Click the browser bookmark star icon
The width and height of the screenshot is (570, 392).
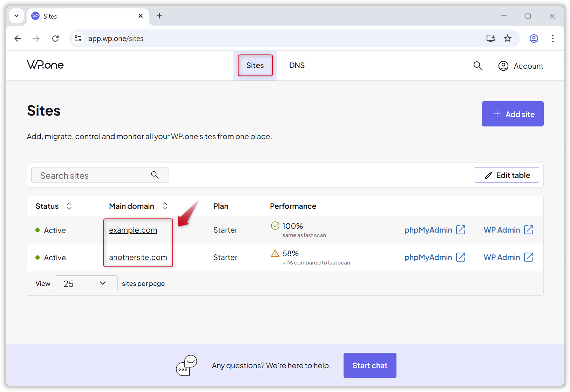click(507, 39)
